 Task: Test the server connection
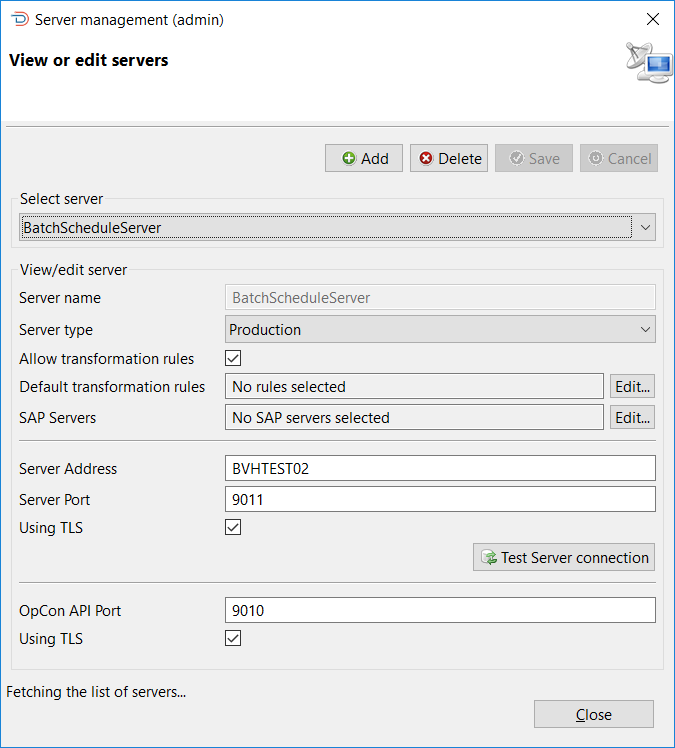[563, 557]
